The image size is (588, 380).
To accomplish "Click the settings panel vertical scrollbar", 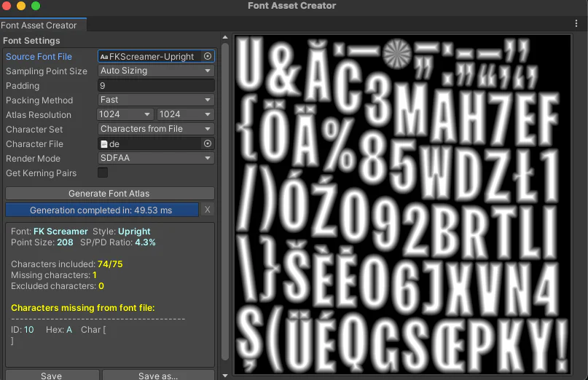I will pos(225,202).
